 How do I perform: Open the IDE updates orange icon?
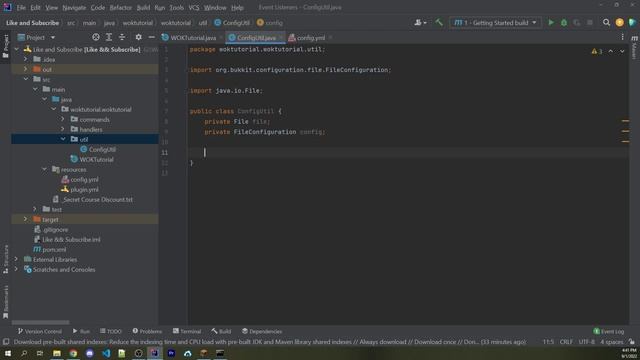tap(619, 23)
